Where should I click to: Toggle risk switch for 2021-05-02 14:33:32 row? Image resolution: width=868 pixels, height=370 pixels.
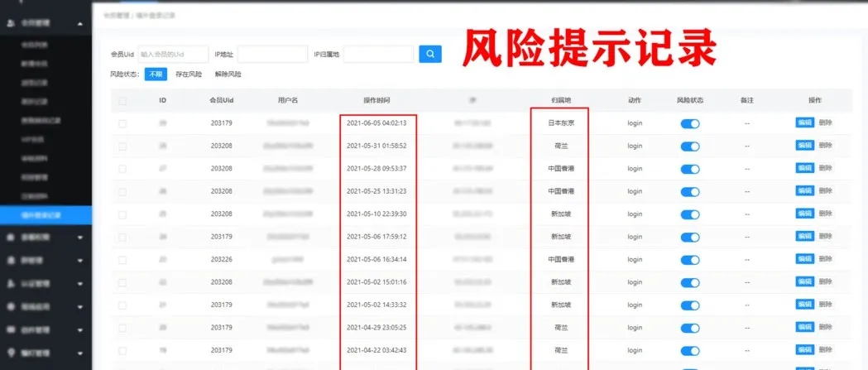(x=690, y=305)
